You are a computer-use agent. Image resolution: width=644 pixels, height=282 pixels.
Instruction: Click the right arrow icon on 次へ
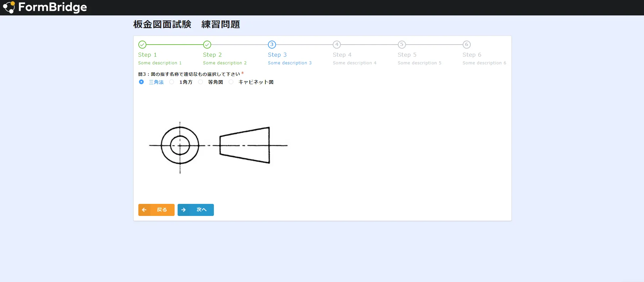184,210
